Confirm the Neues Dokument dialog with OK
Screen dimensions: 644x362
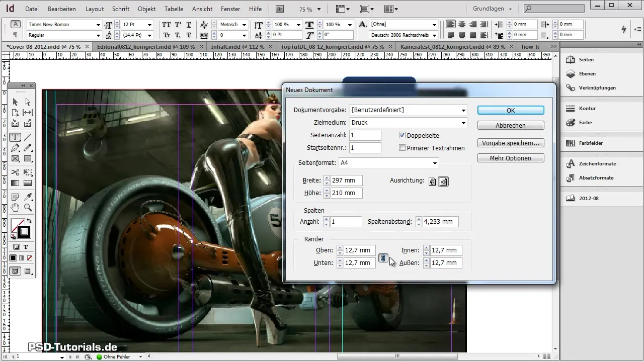coord(511,110)
